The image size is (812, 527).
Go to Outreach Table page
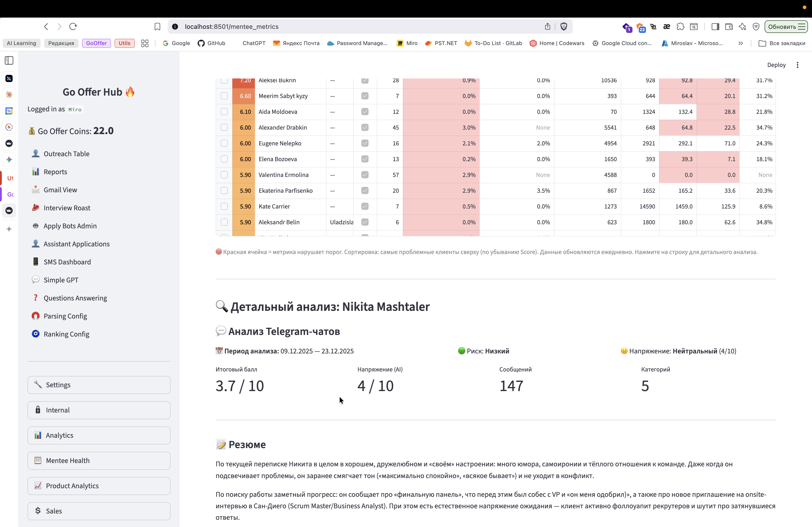[67, 154]
